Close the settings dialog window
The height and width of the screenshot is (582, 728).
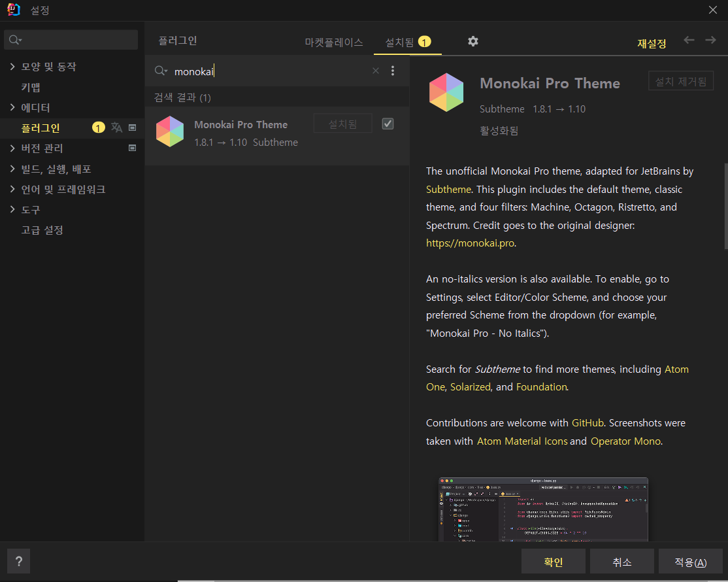713,10
